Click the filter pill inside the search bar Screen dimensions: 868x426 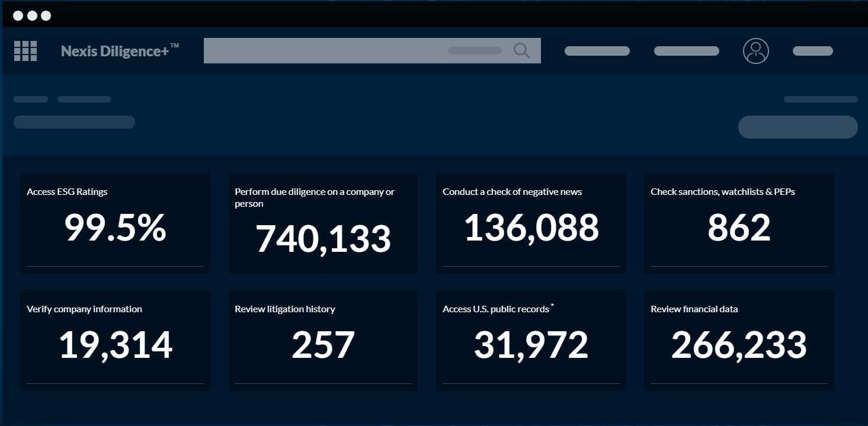click(475, 51)
